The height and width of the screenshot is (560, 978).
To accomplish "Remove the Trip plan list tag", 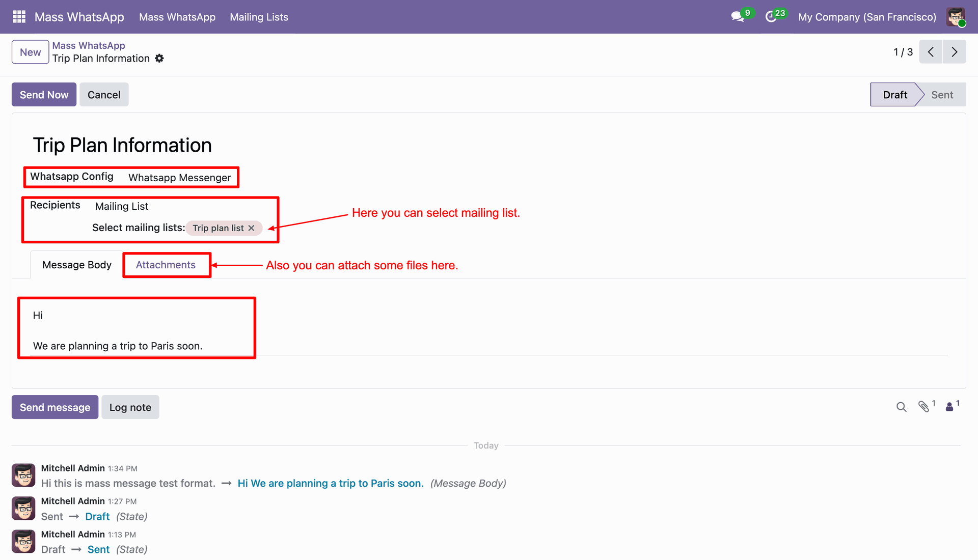I will (x=251, y=228).
